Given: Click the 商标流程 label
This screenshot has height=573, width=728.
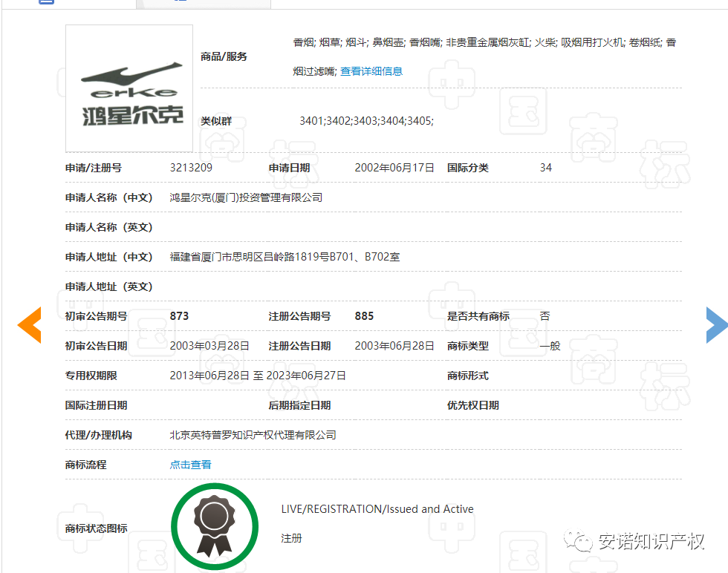Looking at the screenshot, I should tap(86, 465).
